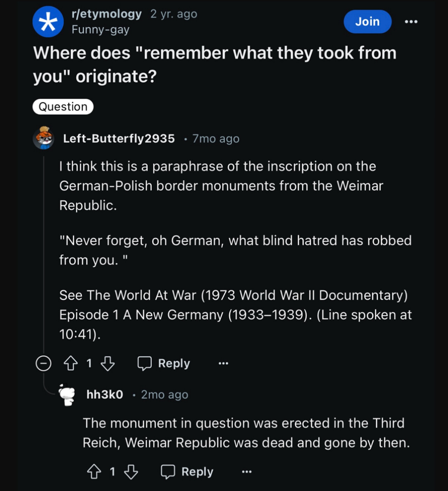This screenshot has height=491, width=448.
Task: Open the post's three-dot options menu
Action: (411, 22)
